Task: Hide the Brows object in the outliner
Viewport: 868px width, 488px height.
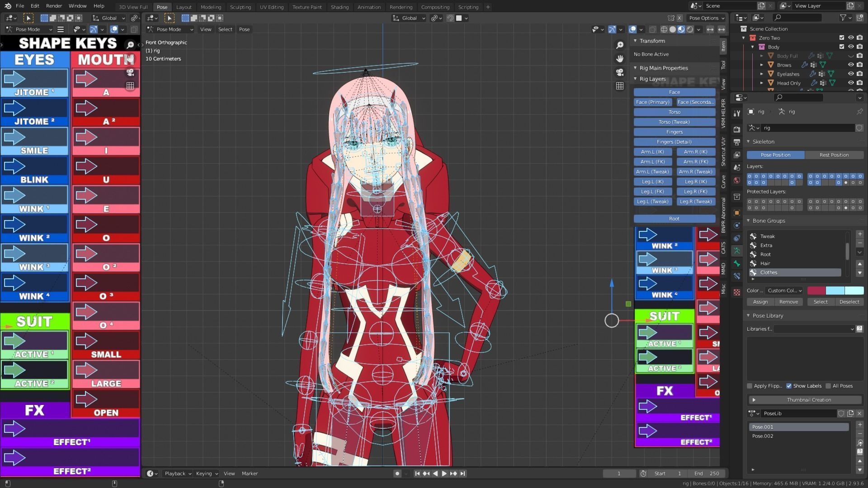Action: coord(850,65)
